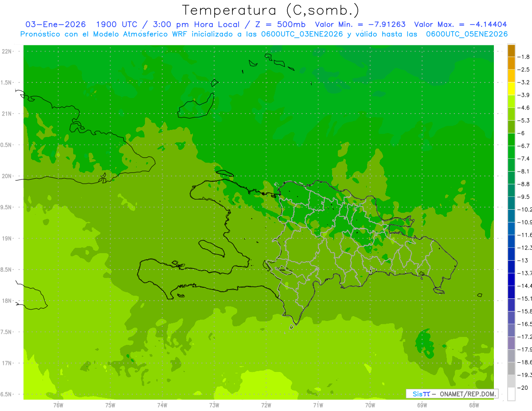The width and height of the screenshot is (532, 411).
Task: Click the 'Valor Min. = -7.91263' text
Action: (360, 24)
